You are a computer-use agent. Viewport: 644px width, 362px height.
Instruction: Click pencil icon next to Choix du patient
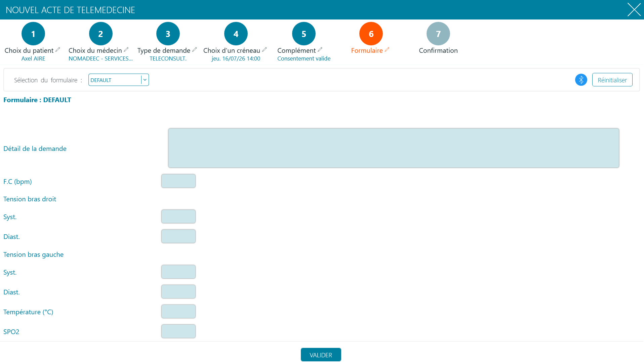point(58,50)
